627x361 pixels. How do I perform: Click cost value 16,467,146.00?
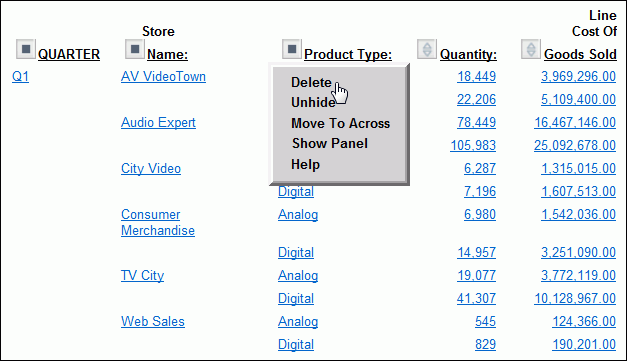pyautogui.click(x=575, y=122)
